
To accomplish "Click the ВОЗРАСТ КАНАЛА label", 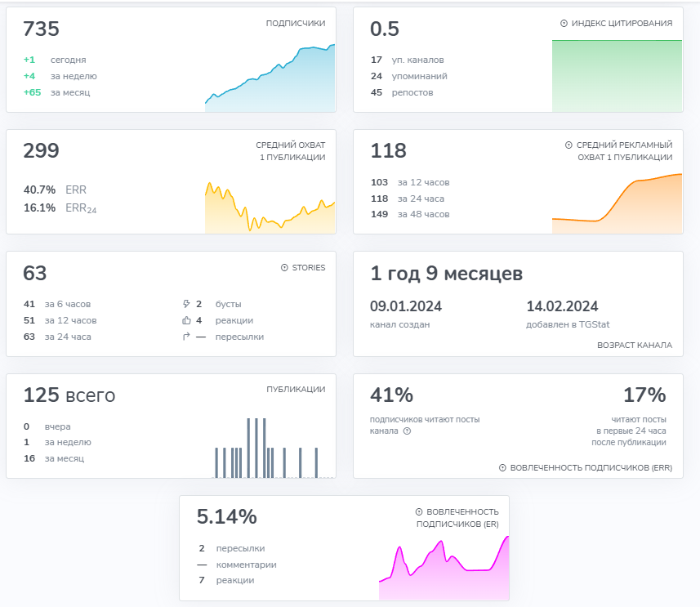I will pyautogui.click(x=635, y=346).
